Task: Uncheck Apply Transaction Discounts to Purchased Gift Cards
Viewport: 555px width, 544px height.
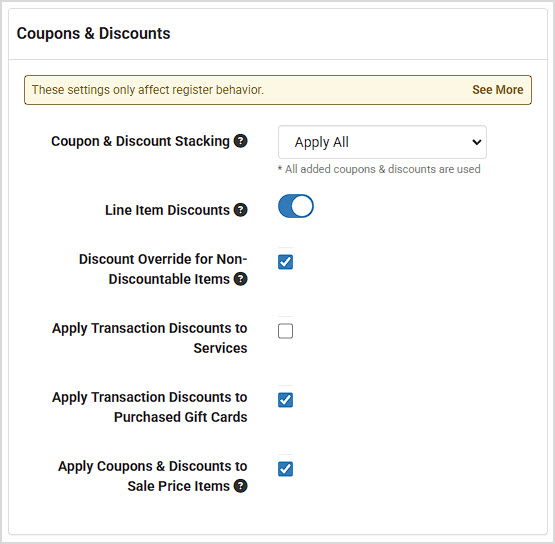Action: 285,400
